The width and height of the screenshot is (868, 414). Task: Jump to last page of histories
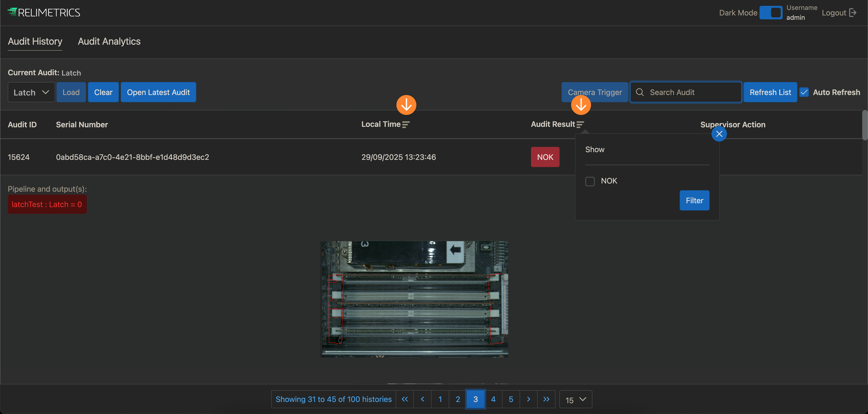546,399
